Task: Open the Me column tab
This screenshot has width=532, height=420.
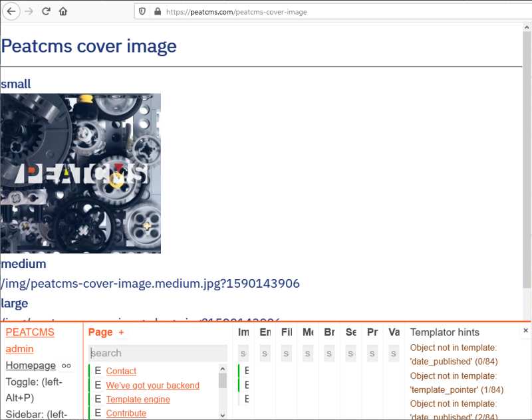Action: pyautogui.click(x=308, y=332)
